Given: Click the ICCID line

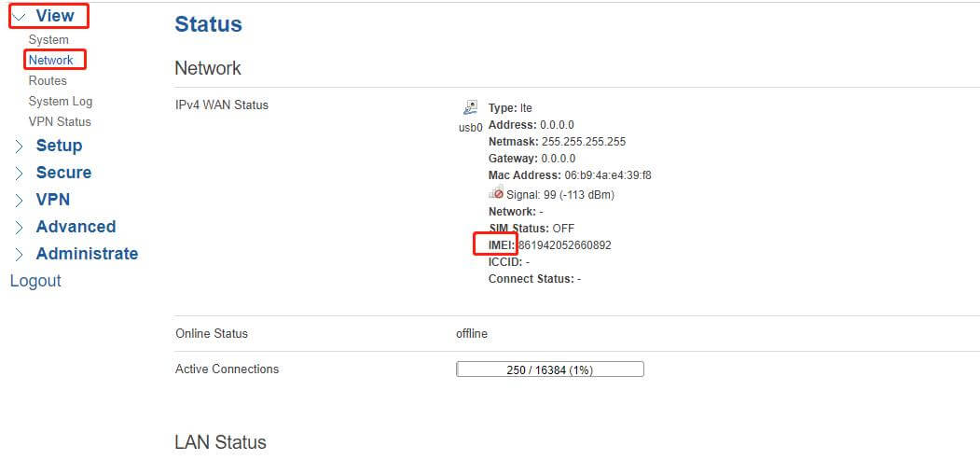Looking at the screenshot, I should (509, 262).
